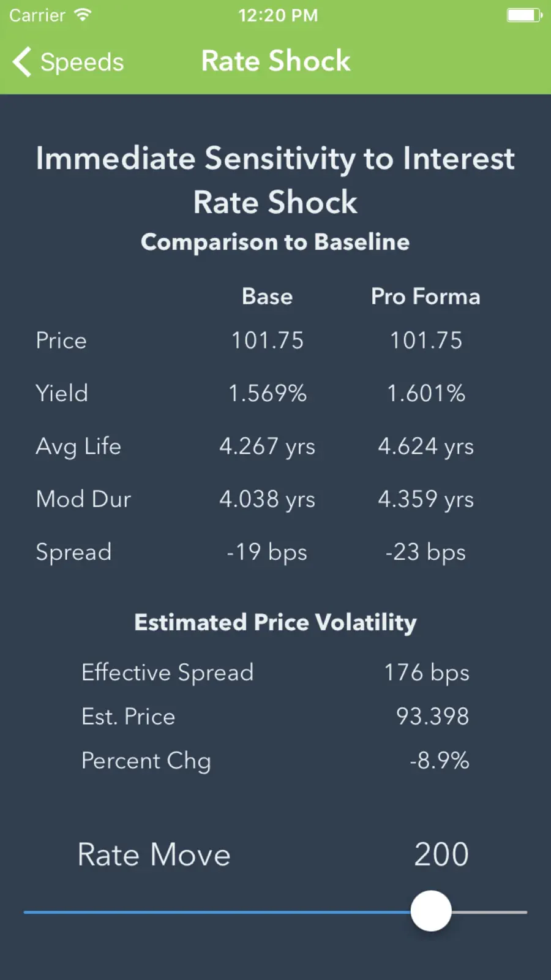Image resolution: width=551 pixels, height=980 pixels.
Task: Tap the Wi-Fi status icon
Action: click(x=83, y=15)
